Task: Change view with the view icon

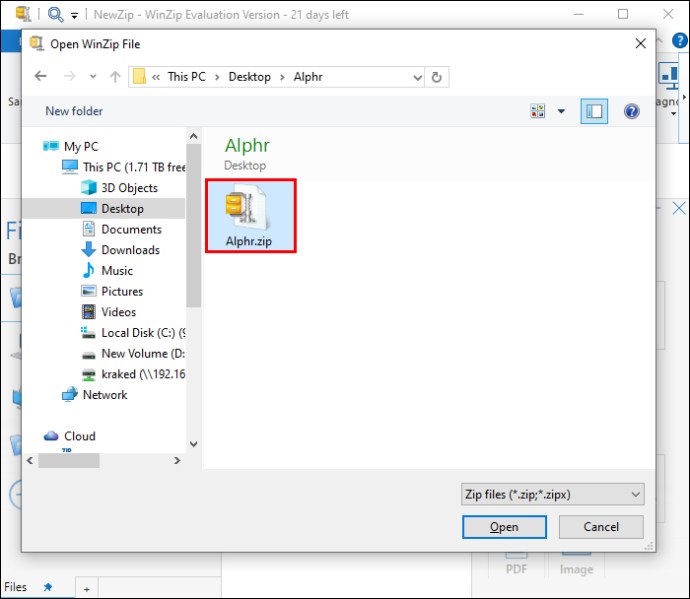Action: click(537, 111)
